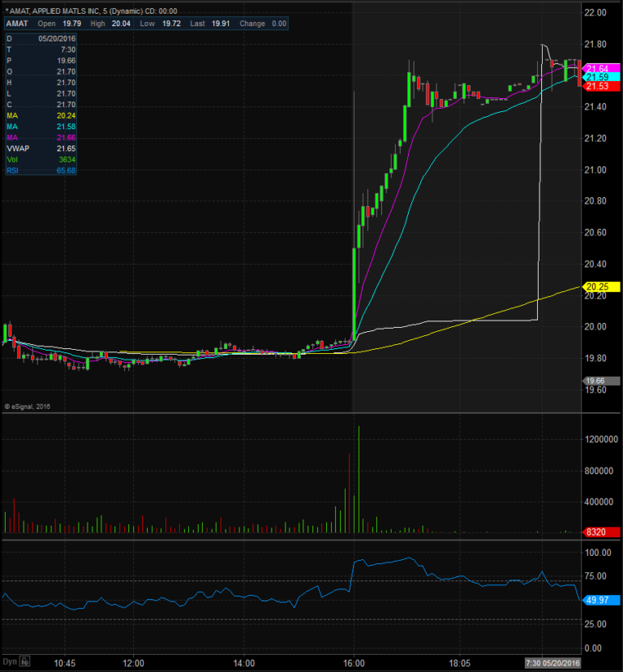Click the 7:30 05/20/2016 cursor time label

click(x=553, y=662)
